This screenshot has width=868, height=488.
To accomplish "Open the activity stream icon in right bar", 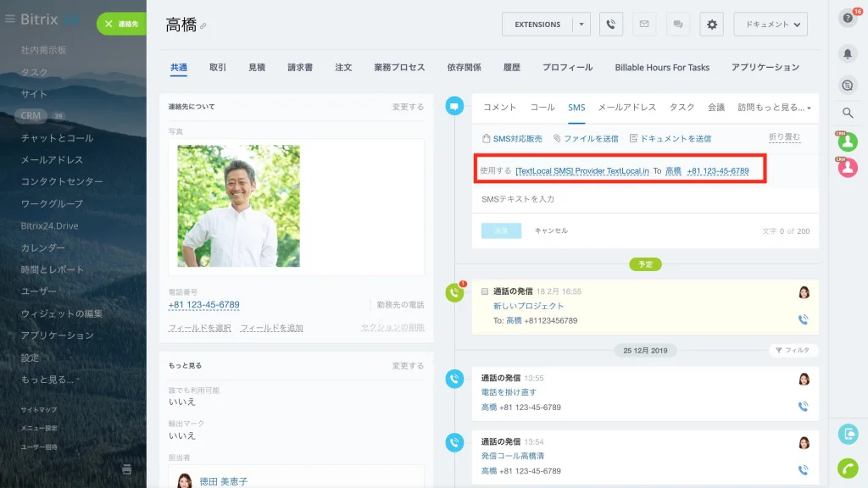I will point(848,86).
